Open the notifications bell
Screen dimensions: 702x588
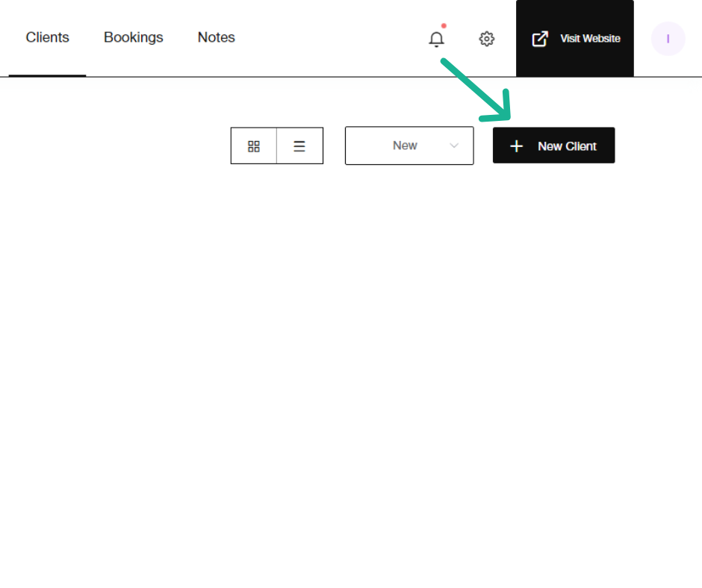click(437, 39)
